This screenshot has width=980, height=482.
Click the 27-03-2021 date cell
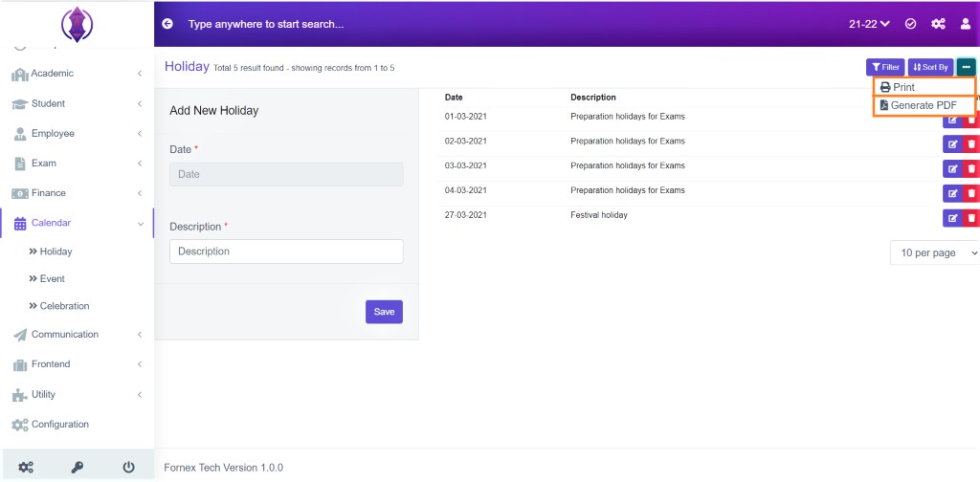[466, 215]
